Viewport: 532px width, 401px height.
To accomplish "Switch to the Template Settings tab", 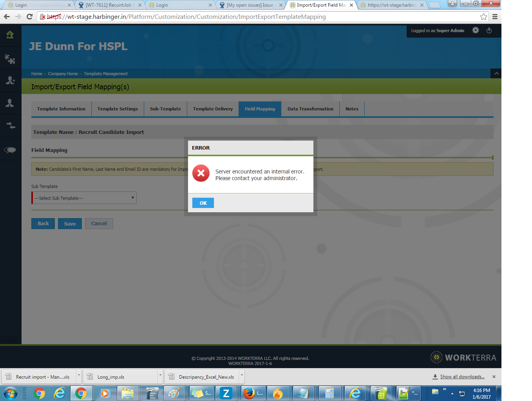I will [x=118, y=109].
